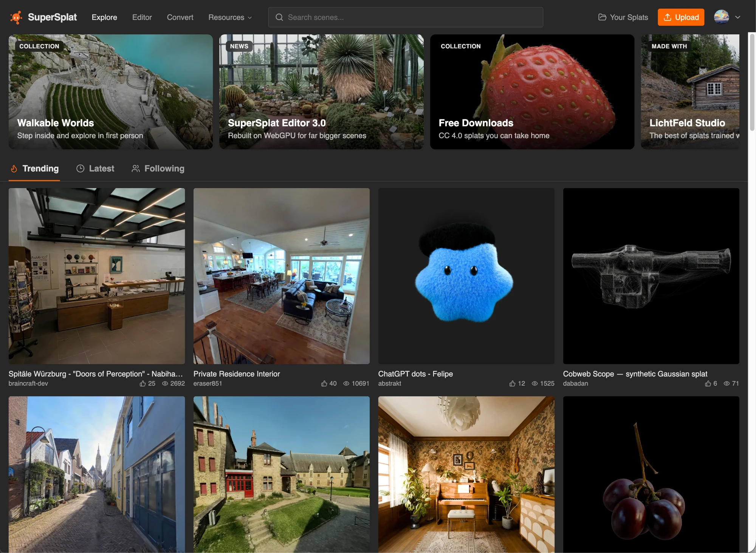756x553 pixels.
Task: Open the SuperSplat Editor 3.0 news banner
Action: pos(321,92)
